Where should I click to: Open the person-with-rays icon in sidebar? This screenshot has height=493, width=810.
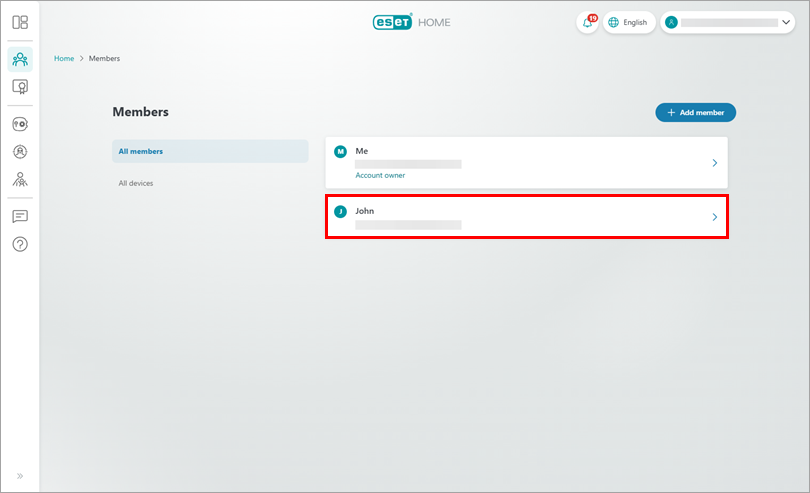click(x=20, y=180)
